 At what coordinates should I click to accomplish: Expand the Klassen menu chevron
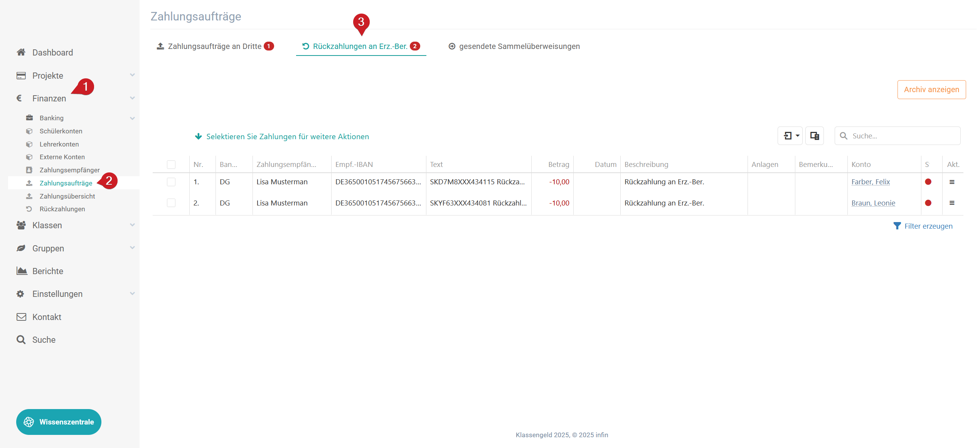pos(132,225)
